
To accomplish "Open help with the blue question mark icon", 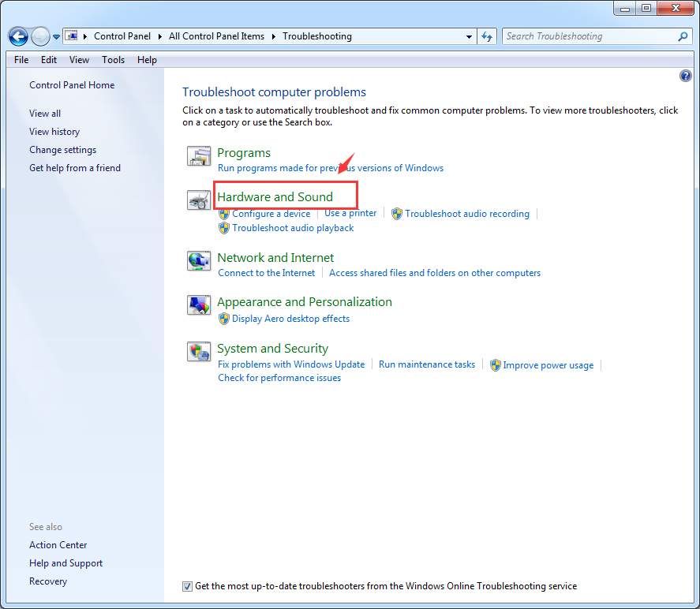I will click(x=685, y=76).
